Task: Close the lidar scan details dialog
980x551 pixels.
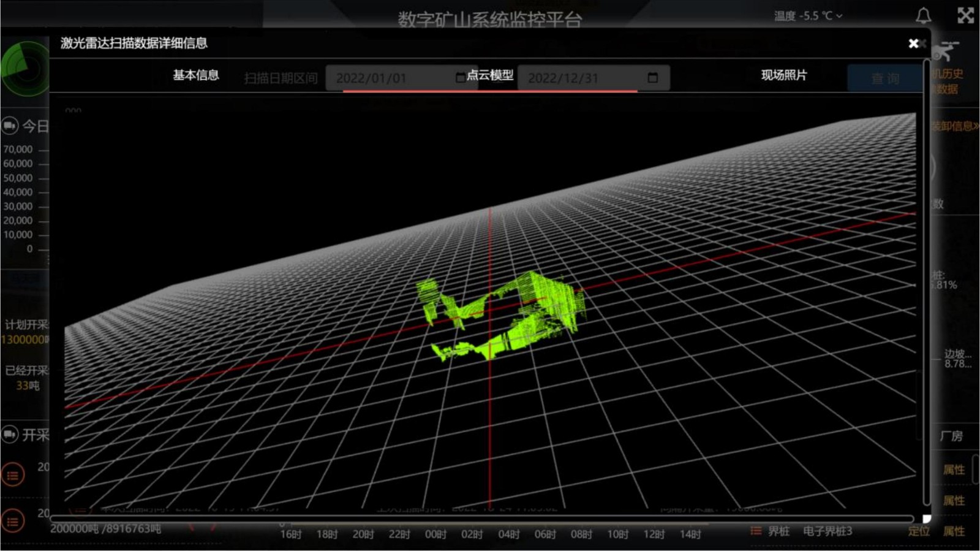Action: click(913, 44)
